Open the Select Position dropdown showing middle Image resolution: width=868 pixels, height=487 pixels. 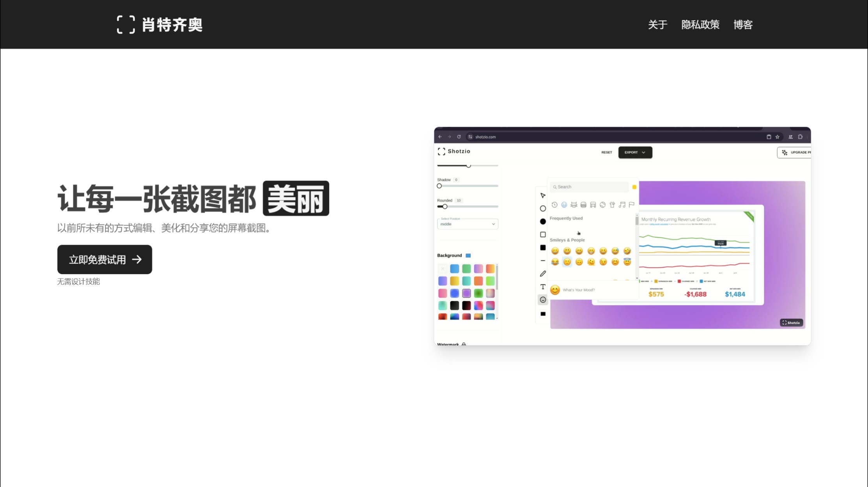coord(467,224)
